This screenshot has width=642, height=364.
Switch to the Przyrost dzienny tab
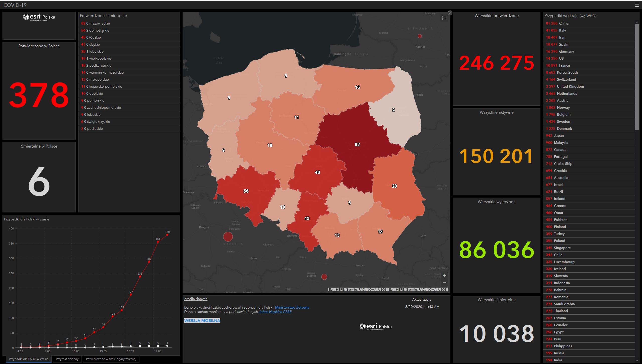[x=67, y=359]
